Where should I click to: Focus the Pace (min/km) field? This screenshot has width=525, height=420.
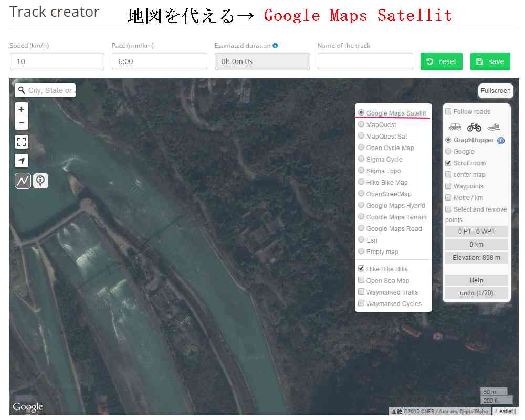[x=160, y=61]
